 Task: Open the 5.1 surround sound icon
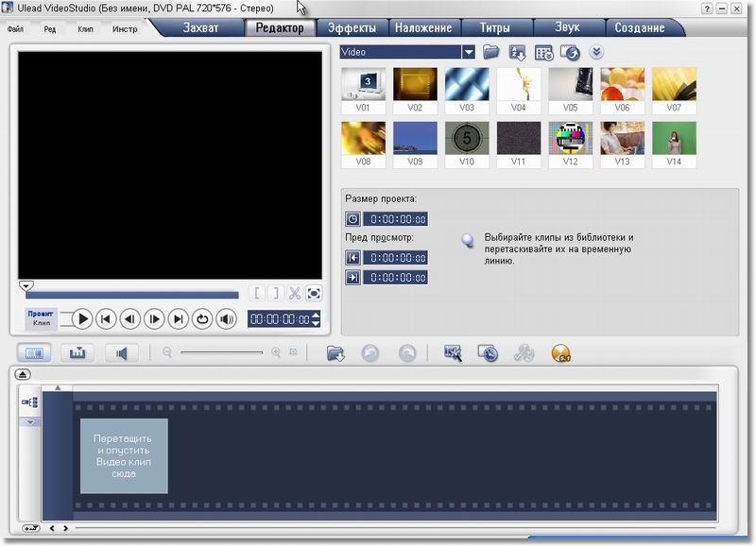pyautogui.click(x=559, y=353)
